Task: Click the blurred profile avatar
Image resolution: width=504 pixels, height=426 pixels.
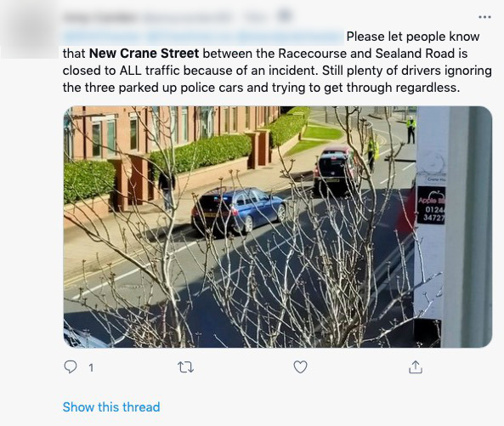Action: tap(30, 30)
